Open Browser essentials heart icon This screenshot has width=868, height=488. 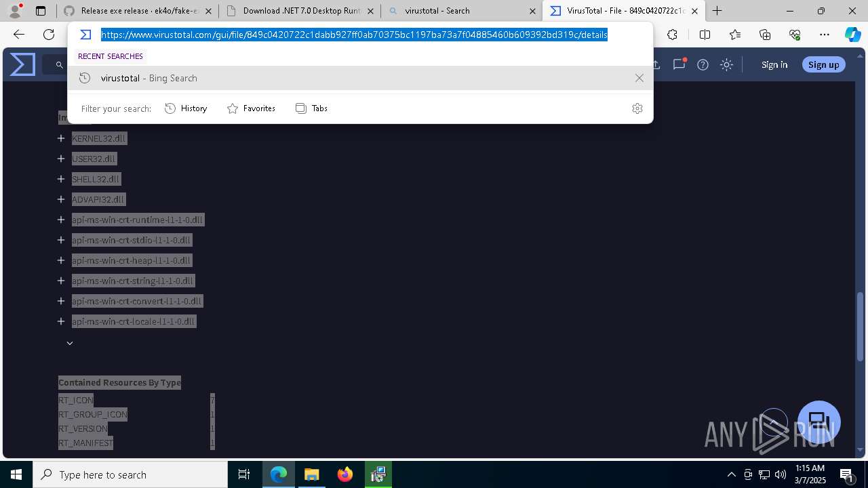(795, 35)
